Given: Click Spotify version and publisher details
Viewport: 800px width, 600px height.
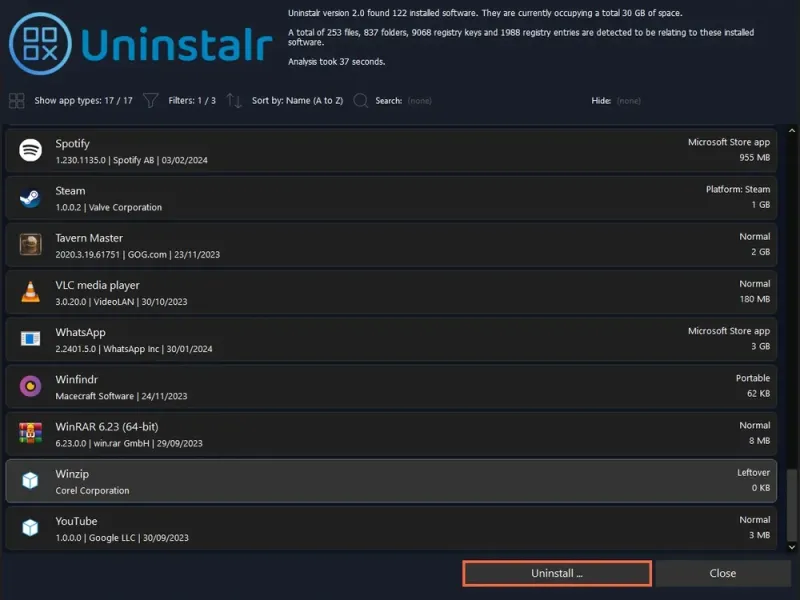Looking at the screenshot, I should [x=132, y=160].
